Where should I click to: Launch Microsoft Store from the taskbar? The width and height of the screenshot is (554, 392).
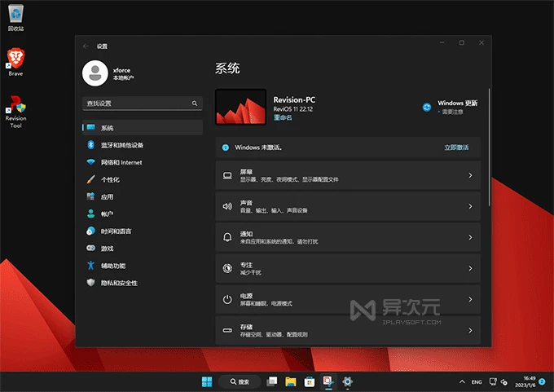pyautogui.click(x=310, y=381)
